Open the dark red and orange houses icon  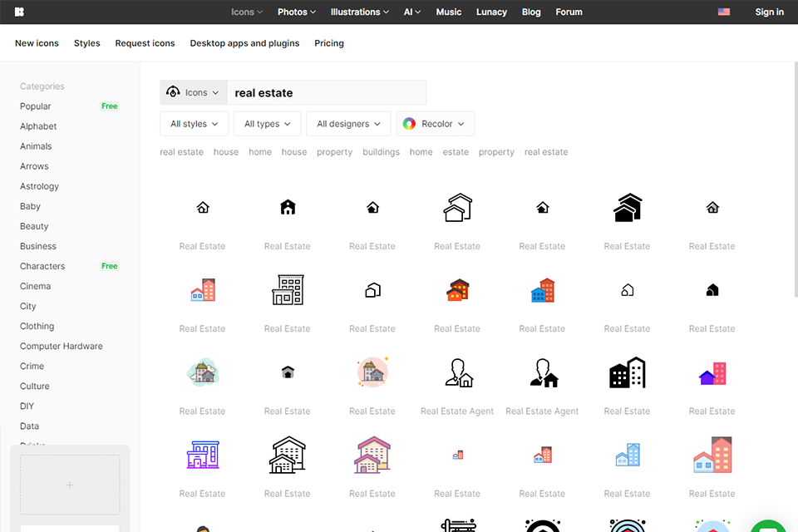point(457,289)
